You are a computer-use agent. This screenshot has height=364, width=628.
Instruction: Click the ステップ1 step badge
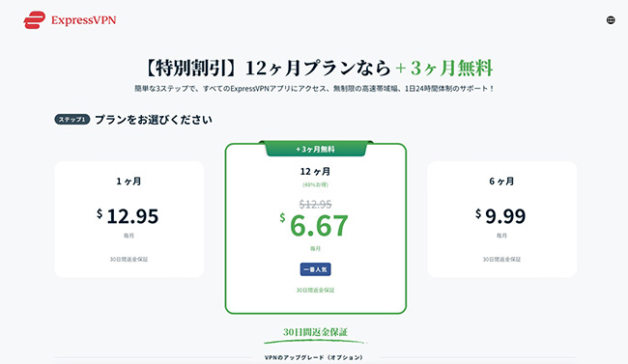point(72,120)
